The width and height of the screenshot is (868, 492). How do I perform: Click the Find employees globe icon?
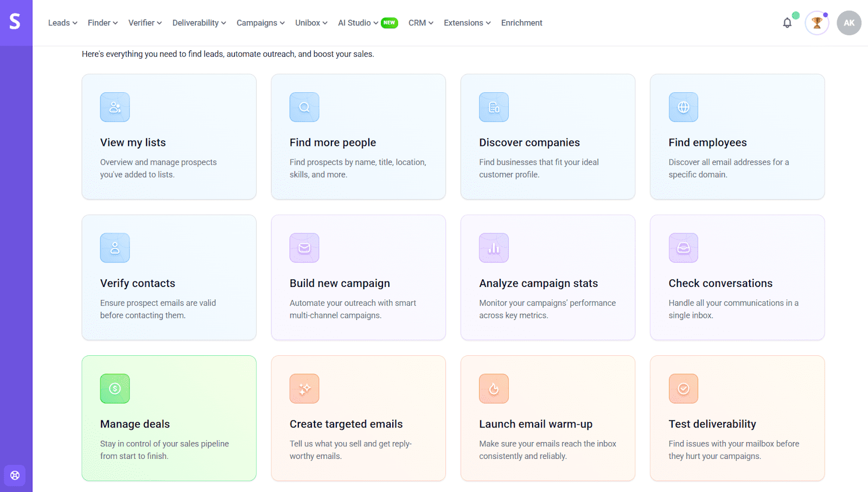(x=683, y=107)
